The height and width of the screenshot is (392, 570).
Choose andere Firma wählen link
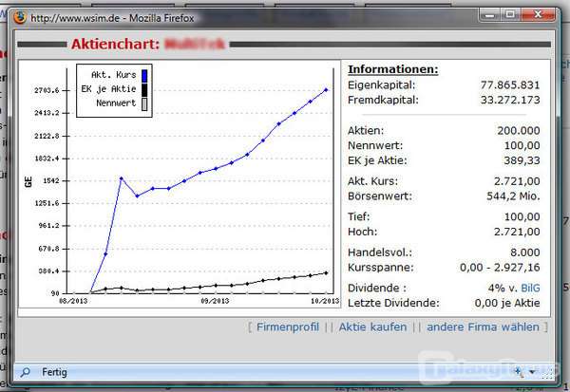(483, 327)
